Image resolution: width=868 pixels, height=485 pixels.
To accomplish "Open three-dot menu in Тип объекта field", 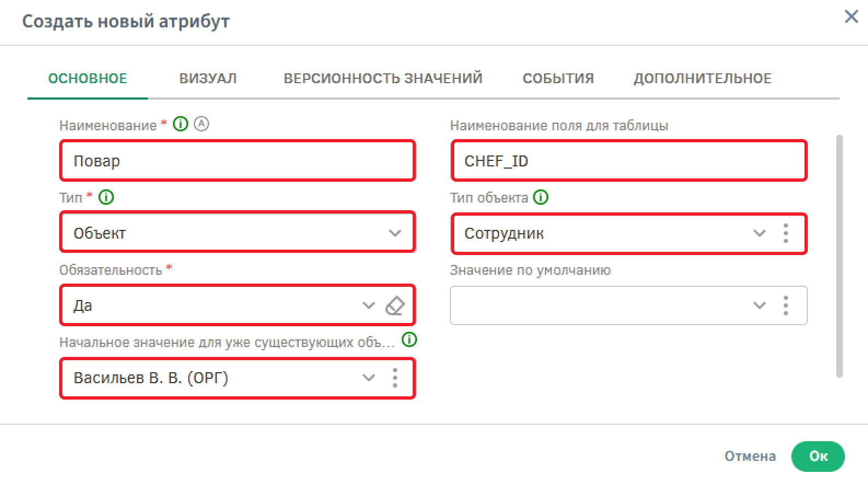I will click(x=786, y=233).
